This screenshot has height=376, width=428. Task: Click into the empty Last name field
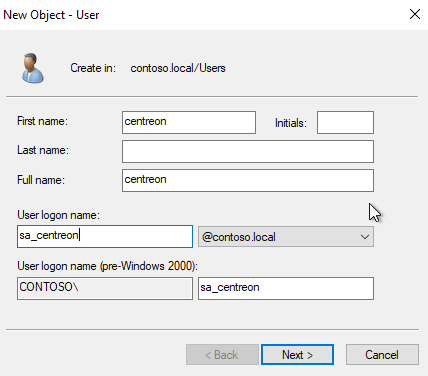pyautogui.click(x=248, y=151)
